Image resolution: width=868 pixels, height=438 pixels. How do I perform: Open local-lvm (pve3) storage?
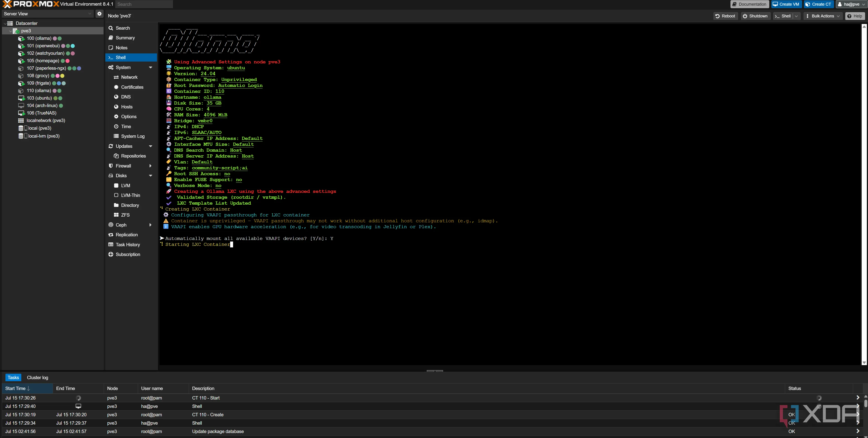44,136
